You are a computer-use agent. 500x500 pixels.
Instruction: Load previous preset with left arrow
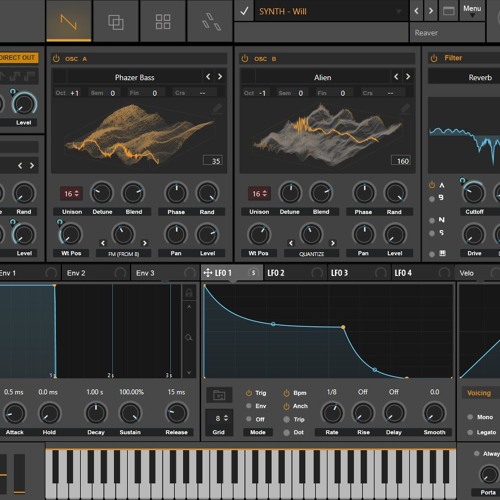[x=416, y=11]
